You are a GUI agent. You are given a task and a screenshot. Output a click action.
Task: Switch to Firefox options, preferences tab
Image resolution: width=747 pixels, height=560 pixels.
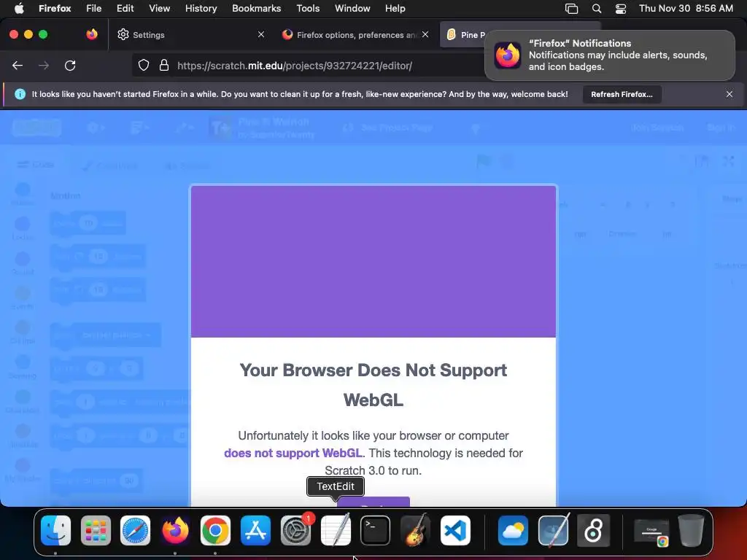(x=357, y=35)
